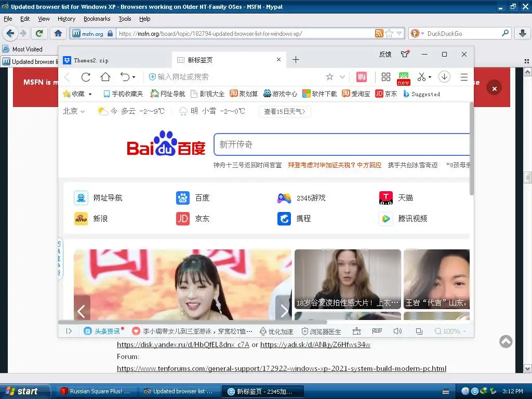Click the horizontal scrollbar in 2345 page
The height and width of the screenshot is (399, 532).
coord(193,322)
